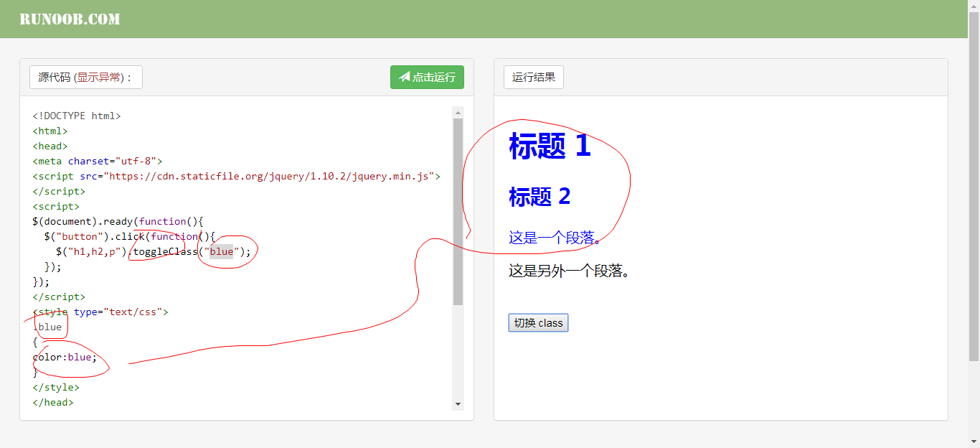Screen dimensions: 980x448
Task: Run the code with 点击运行 button
Action: coord(427,78)
